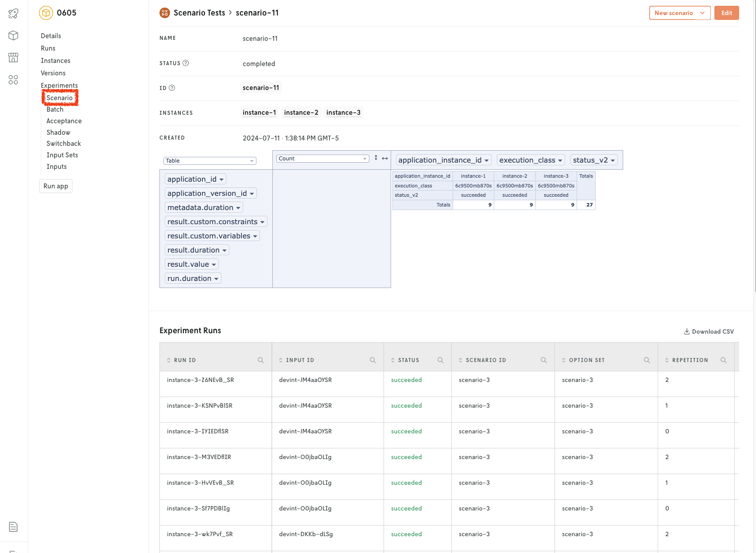The image size is (756, 553).
Task: Click the rocket icon in left sidebar
Action: (x=13, y=13)
